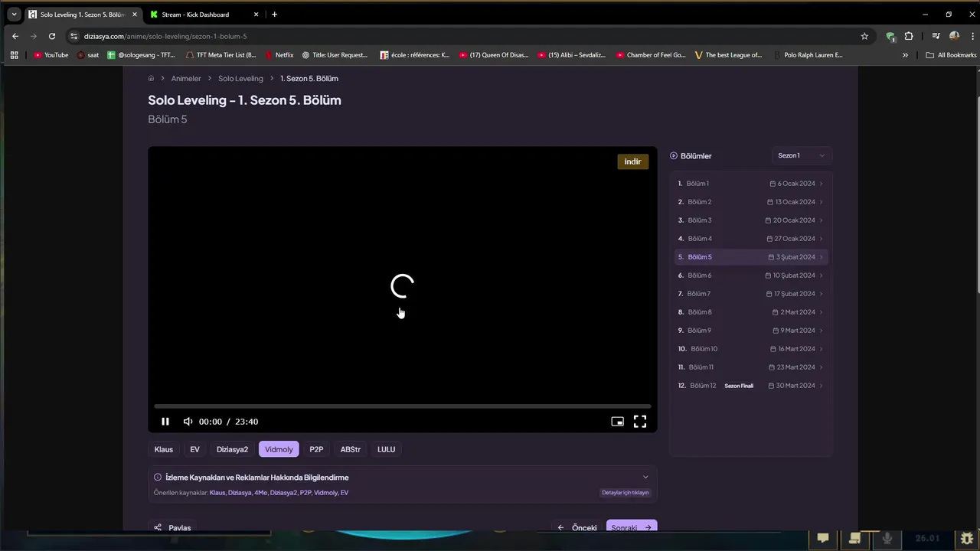Pause the video with the pause icon
980x551 pixels.
click(x=165, y=422)
